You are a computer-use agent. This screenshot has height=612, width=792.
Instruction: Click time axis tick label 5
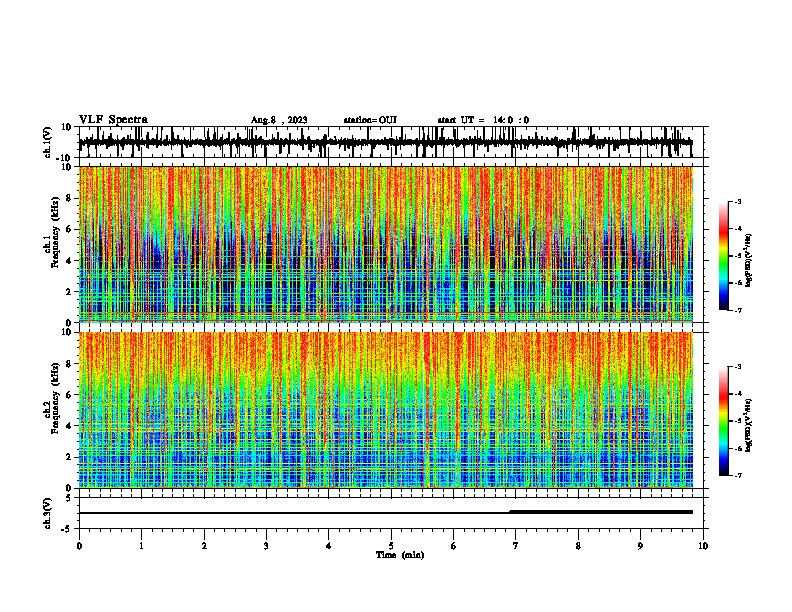point(391,546)
